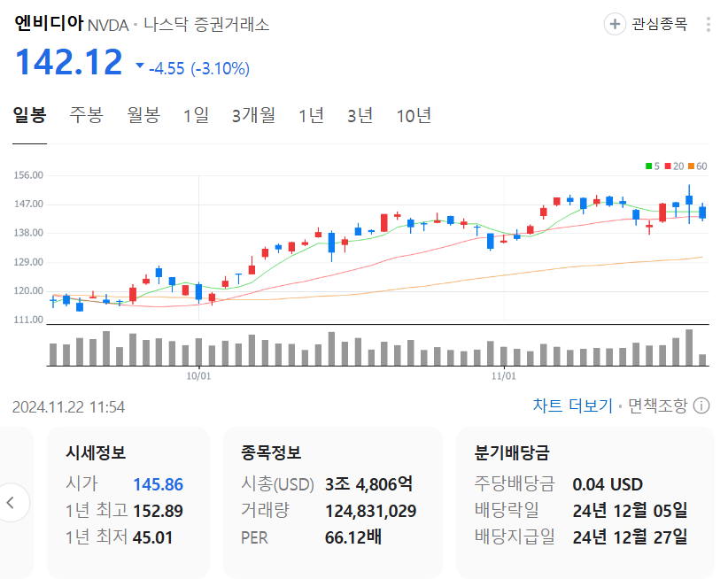Click the 분기배당금 card heading
The height and width of the screenshot is (579, 728).
[512, 452]
